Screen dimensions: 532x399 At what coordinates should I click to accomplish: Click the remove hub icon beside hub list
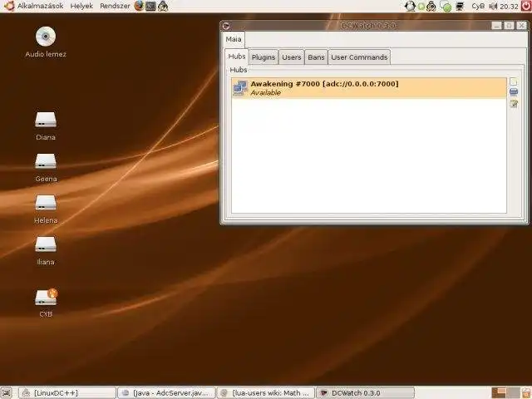coord(514,92)
